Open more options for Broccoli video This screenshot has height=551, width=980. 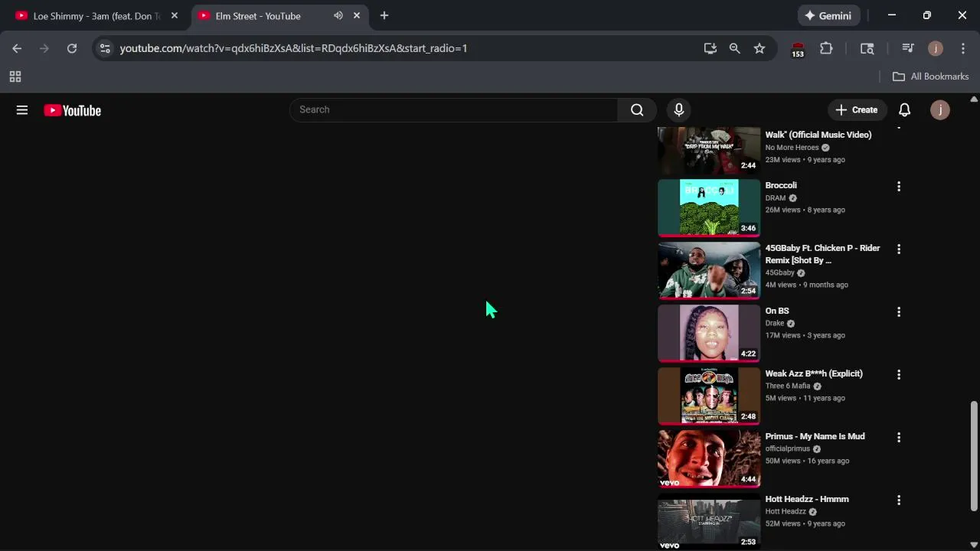pyautogui.click(x=899, y=187)
